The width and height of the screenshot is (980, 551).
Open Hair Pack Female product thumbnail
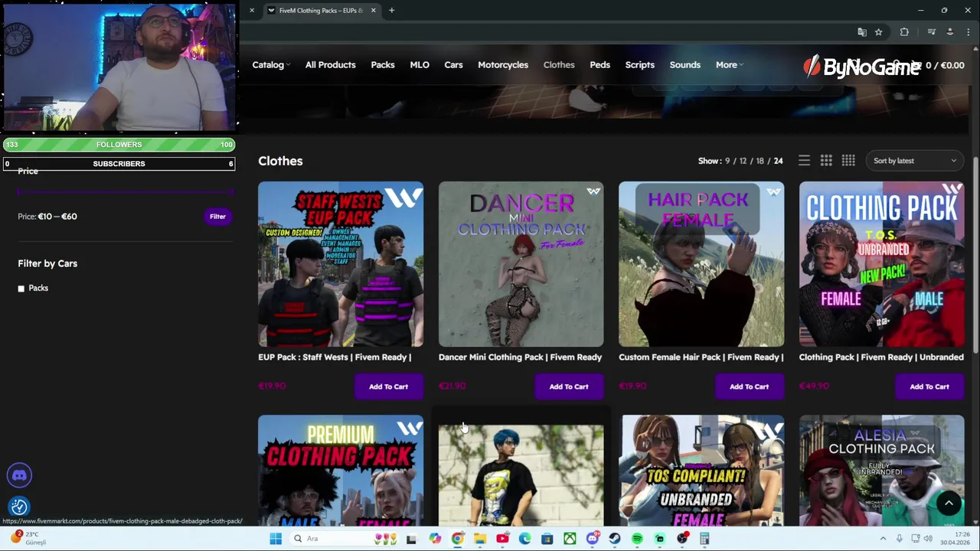click(701, 264)
